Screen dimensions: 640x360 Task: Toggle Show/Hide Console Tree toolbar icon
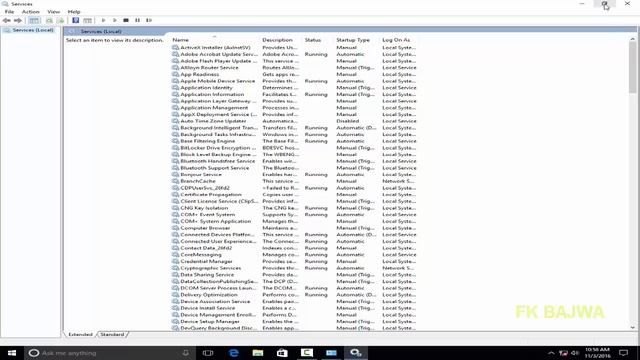(x=34, y=20)
